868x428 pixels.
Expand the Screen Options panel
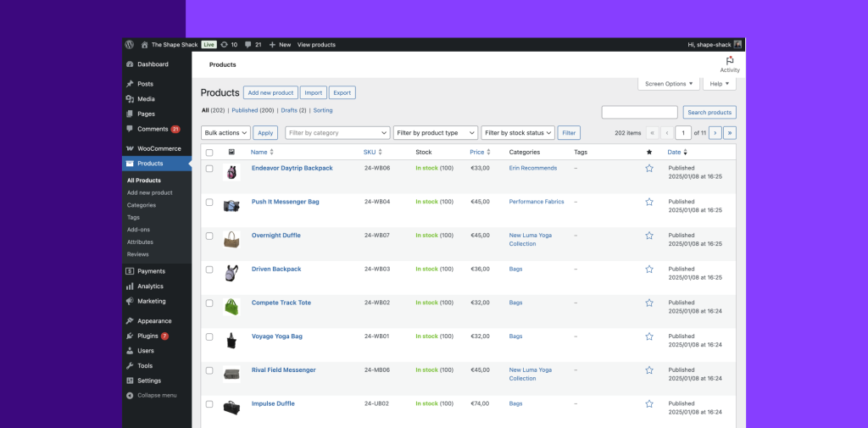(x=669, y=84)
